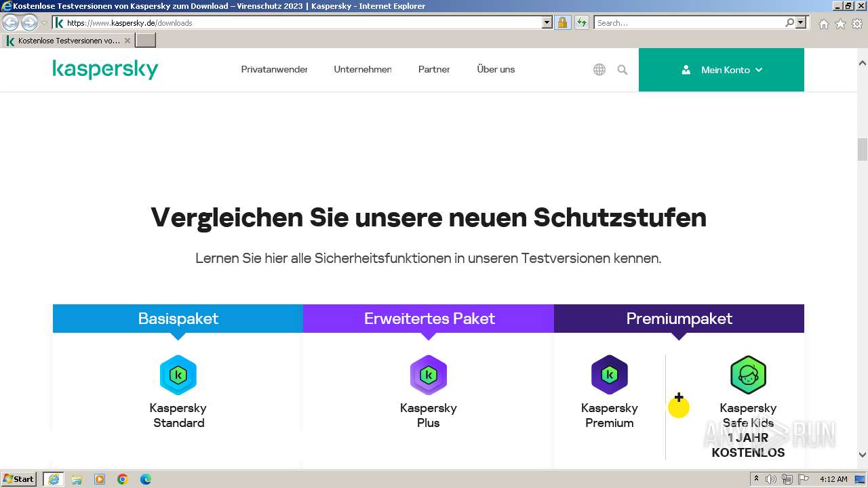
Task: Select the Premiumpaket tab
Action: point(679,319)
